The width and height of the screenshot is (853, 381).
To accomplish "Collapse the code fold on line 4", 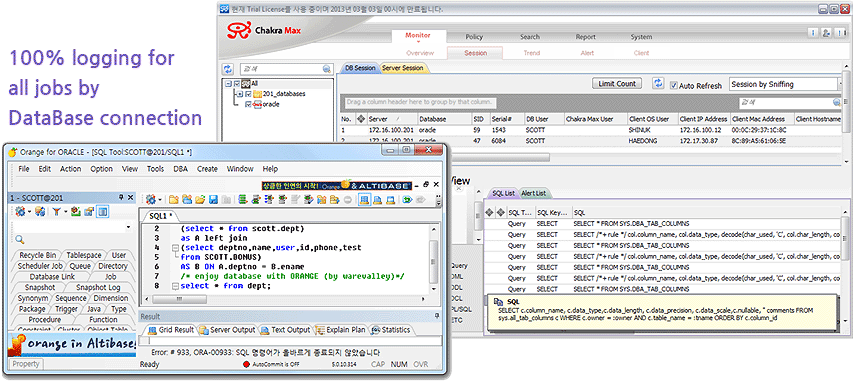I will [175, 248].
